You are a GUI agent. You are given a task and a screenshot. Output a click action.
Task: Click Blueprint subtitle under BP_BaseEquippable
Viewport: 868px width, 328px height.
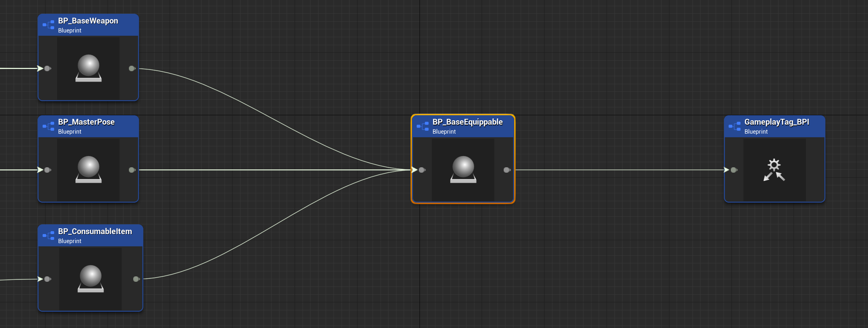pyautogui.click(x=444, y=132)
